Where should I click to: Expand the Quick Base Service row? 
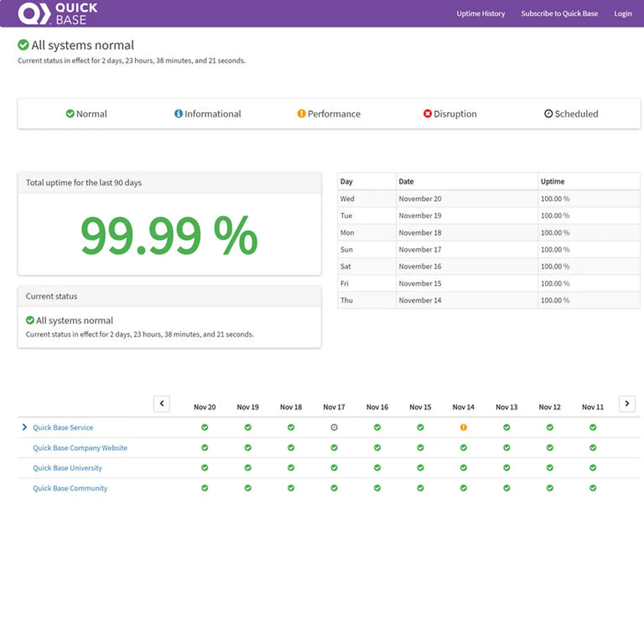(x=25, y=427)
